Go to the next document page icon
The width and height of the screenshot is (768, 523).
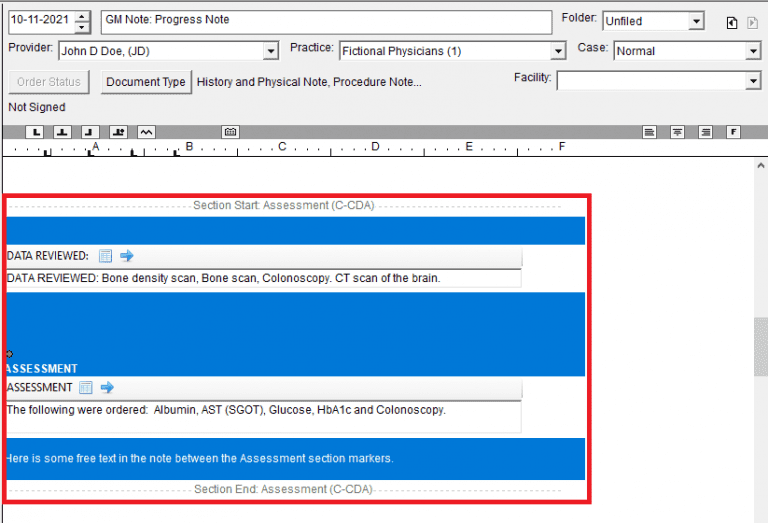(752, 23)
